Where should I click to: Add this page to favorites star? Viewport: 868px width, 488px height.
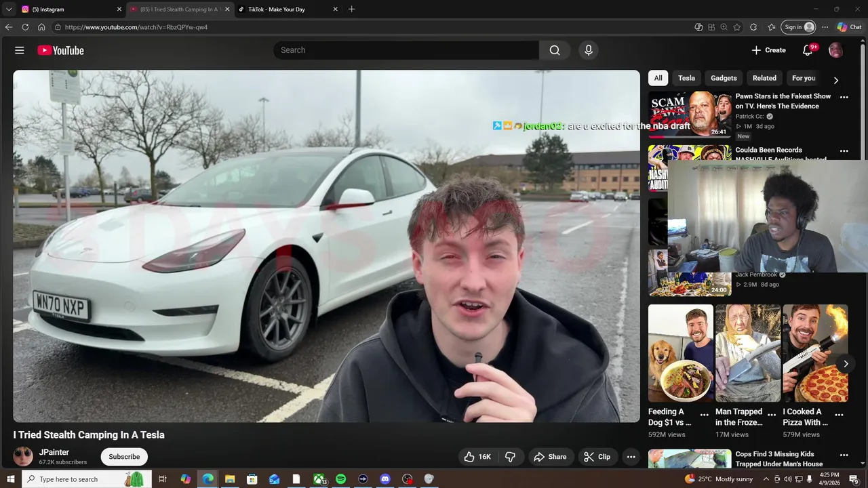737,27
